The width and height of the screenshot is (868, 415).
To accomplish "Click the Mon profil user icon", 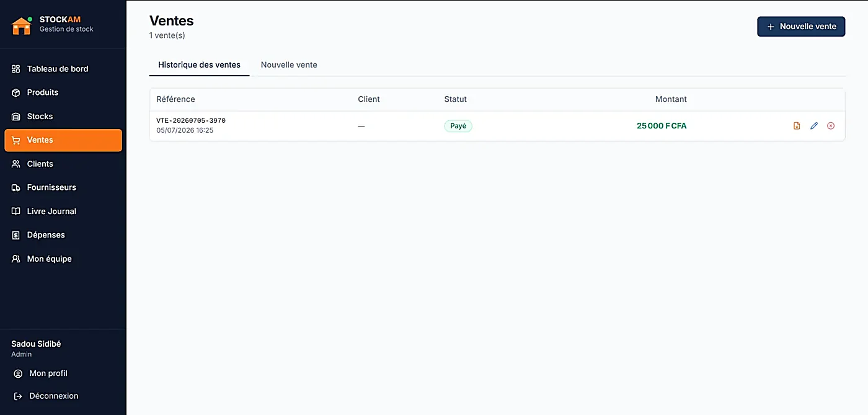I will (x=18, y=373).
